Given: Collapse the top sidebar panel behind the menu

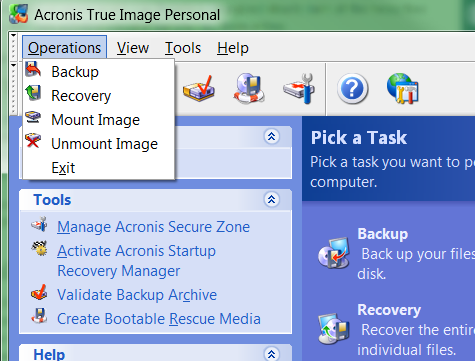Looking at the screenshot, I should tap(272, 136).
